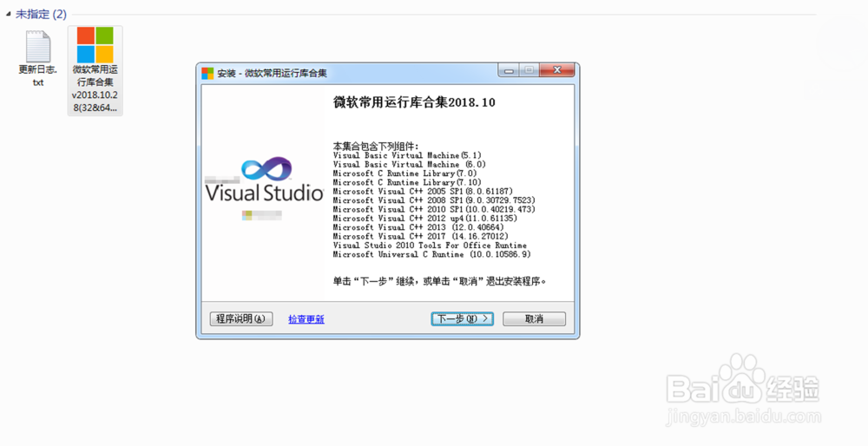Follow the 检查更新 link
Viewport: 868px width, 446px height.
[x=306, y=319]
